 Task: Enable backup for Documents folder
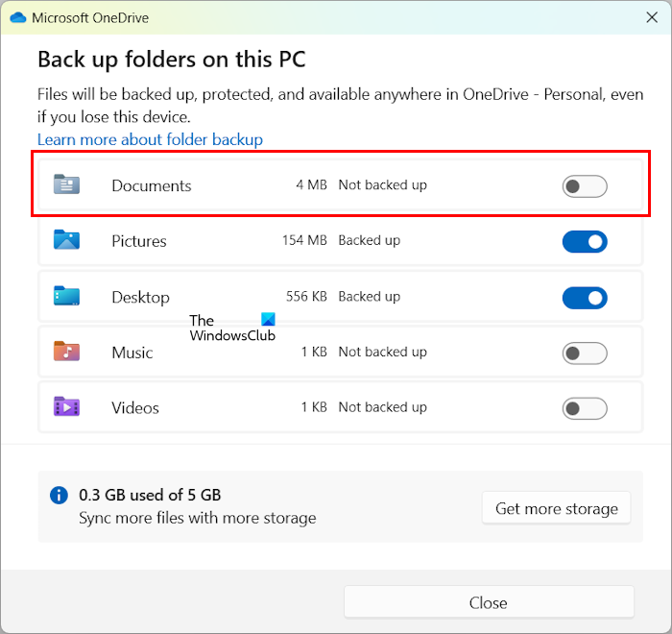tap(585, 186)
